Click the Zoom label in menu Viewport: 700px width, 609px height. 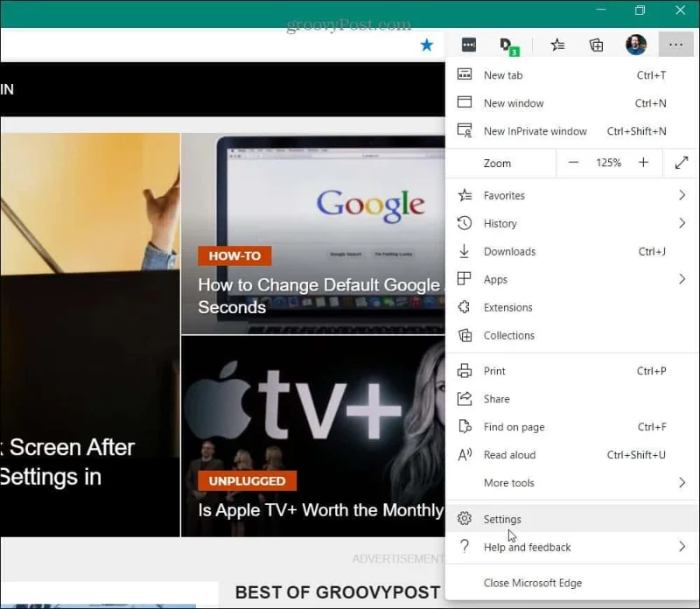(497, 163)
